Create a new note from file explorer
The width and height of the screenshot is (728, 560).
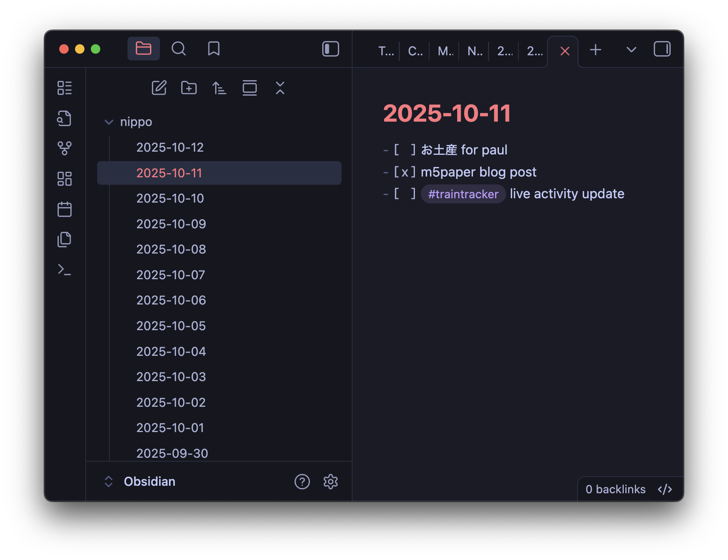tap(159, 88)
